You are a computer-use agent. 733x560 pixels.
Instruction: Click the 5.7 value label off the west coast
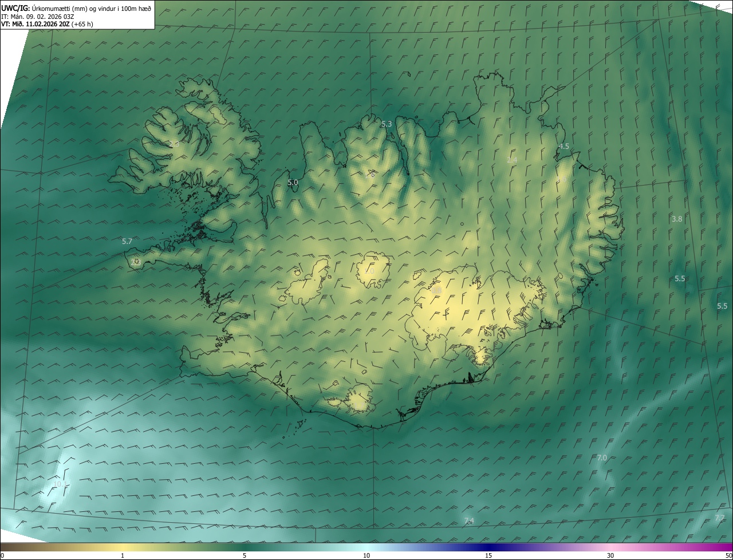(127, 242)
